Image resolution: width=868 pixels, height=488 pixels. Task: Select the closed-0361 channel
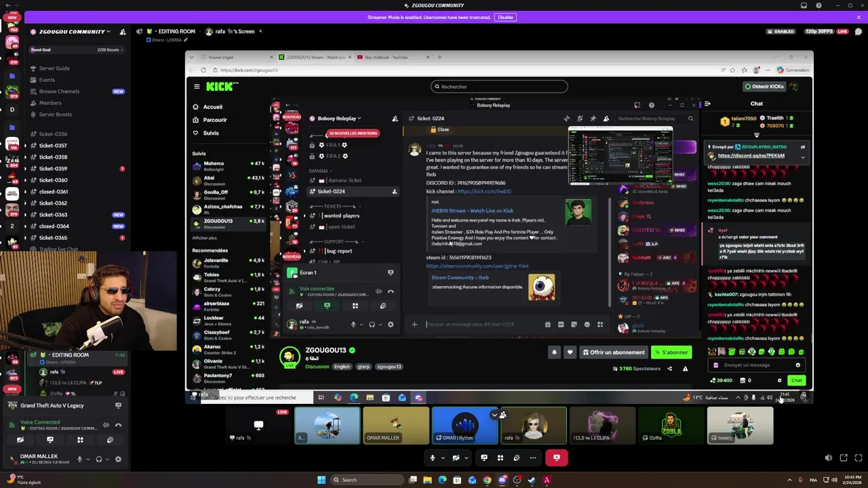tap(53, 192)
